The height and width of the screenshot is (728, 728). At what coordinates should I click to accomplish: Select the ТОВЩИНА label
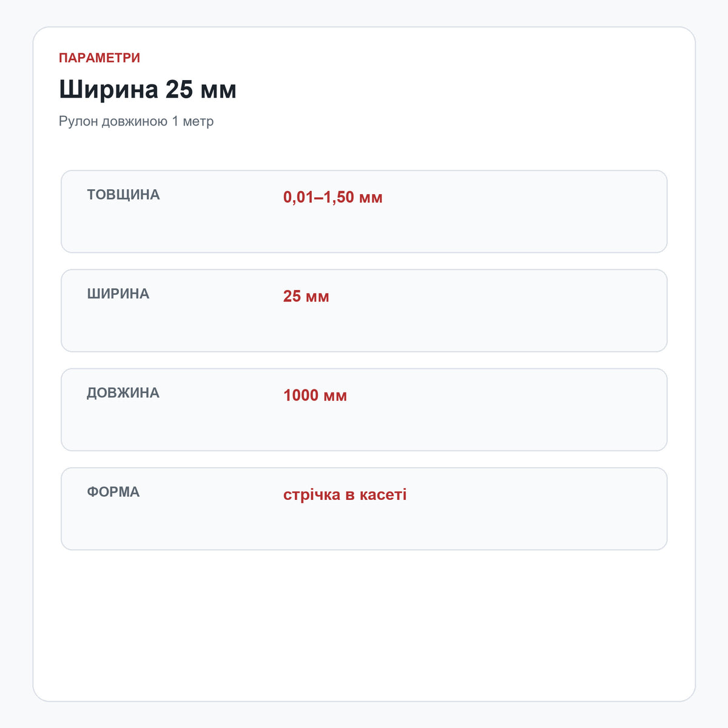coord(123,195)
